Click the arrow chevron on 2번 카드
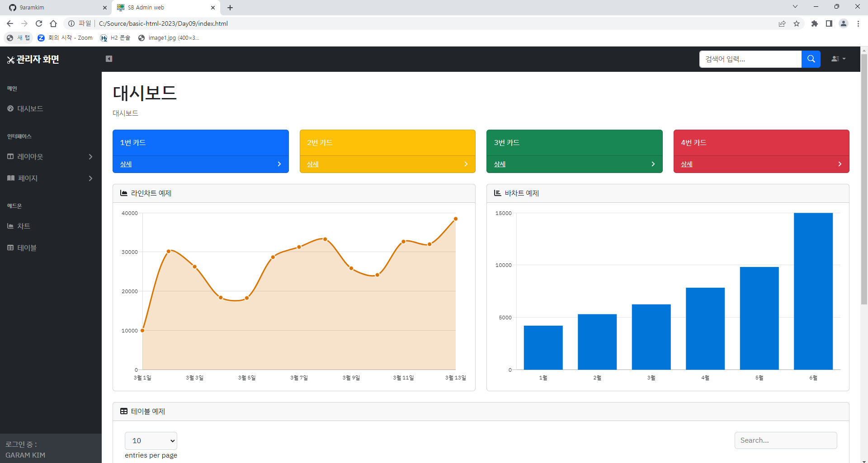868x463 pixels. click(466, 164)
